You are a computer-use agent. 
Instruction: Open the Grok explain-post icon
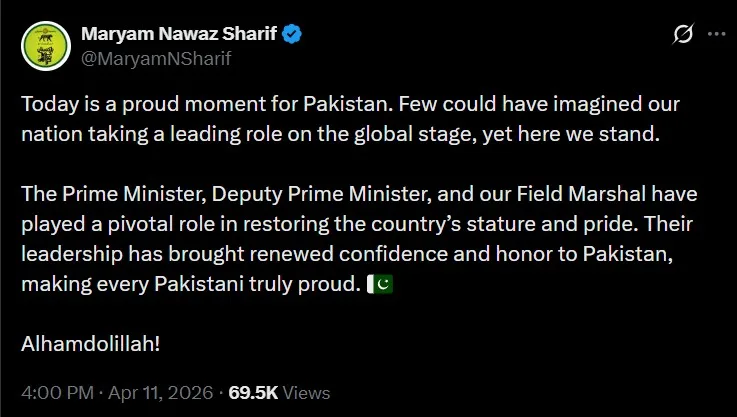[684, 35]
